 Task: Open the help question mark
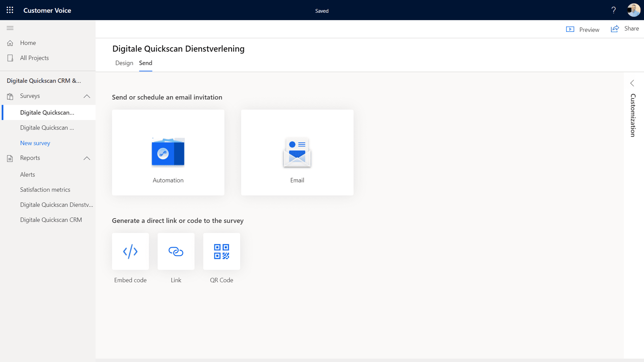(614, 10)
